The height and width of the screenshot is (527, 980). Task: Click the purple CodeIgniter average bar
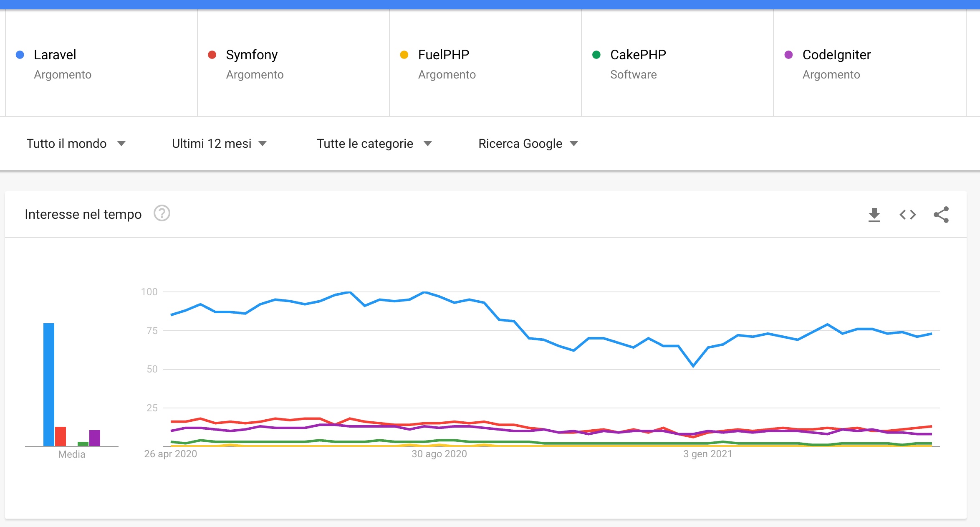coord(95,438)
